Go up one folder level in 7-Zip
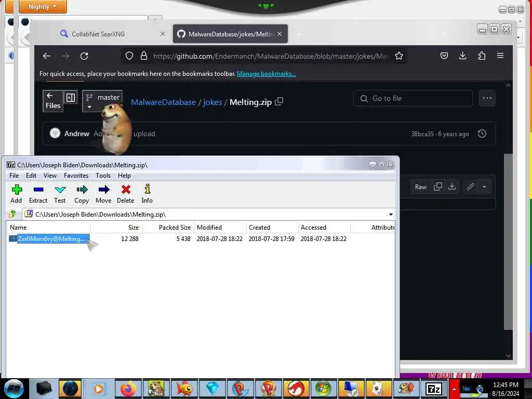The image size is (532, 399). 13,214
